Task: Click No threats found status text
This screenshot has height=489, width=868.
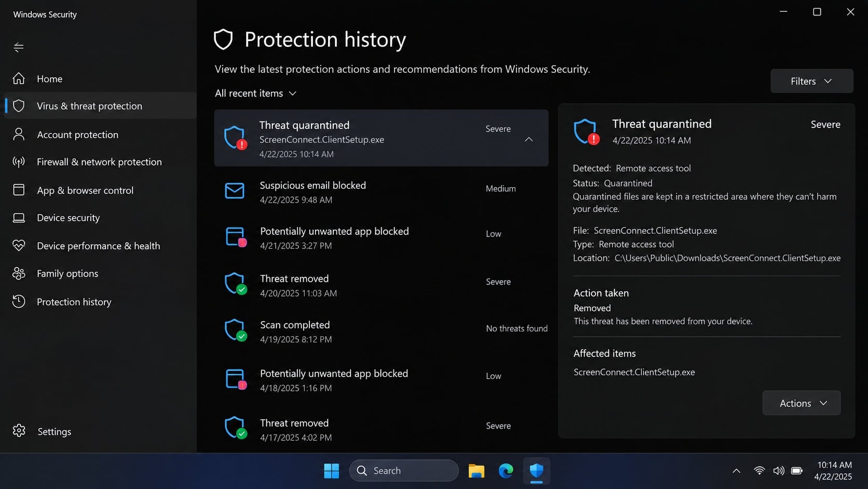Action: [517, 328]
